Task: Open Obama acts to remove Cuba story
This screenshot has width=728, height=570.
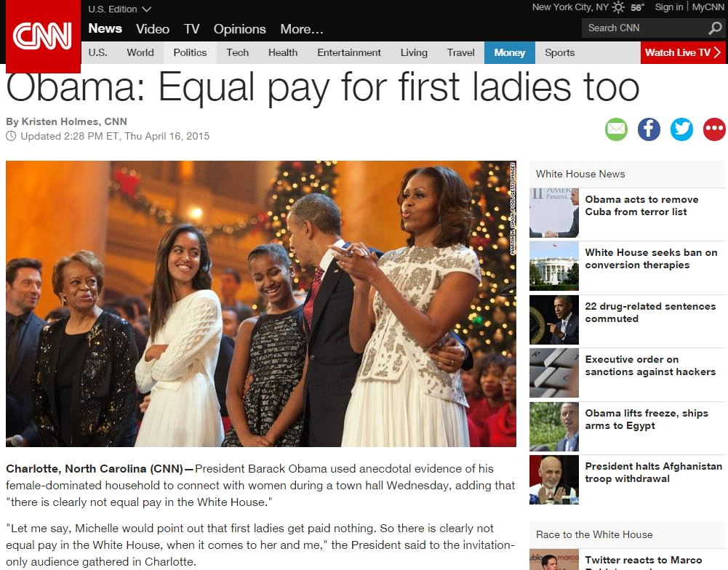Action: point(641,206)
